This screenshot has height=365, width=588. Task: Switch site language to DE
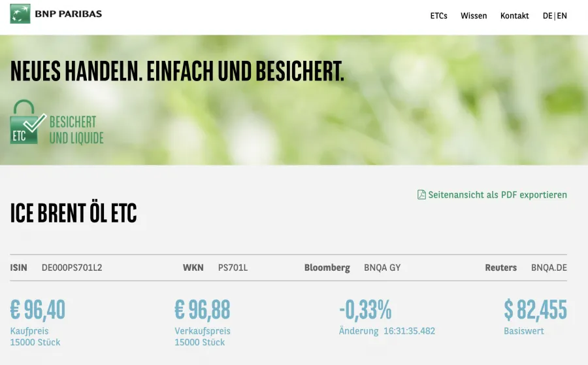[547, 16]
